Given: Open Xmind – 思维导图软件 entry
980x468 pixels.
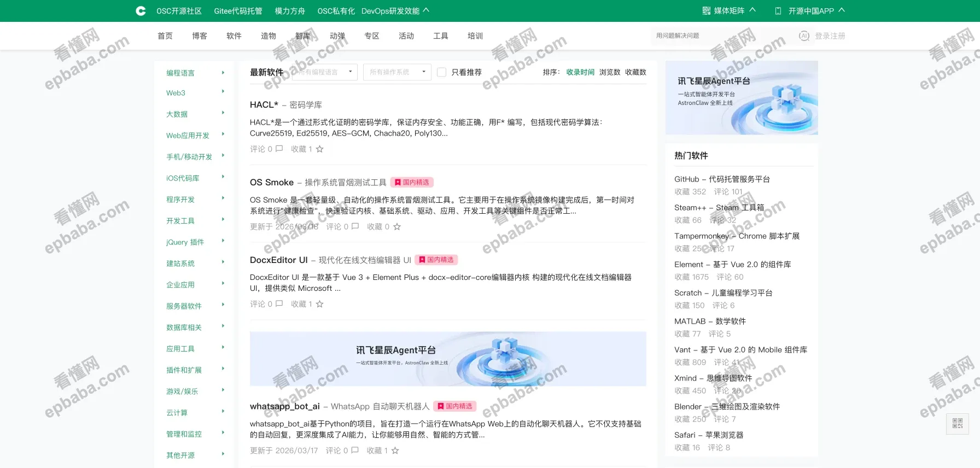Looking at the screenshot, I should [x=713, y=378].
